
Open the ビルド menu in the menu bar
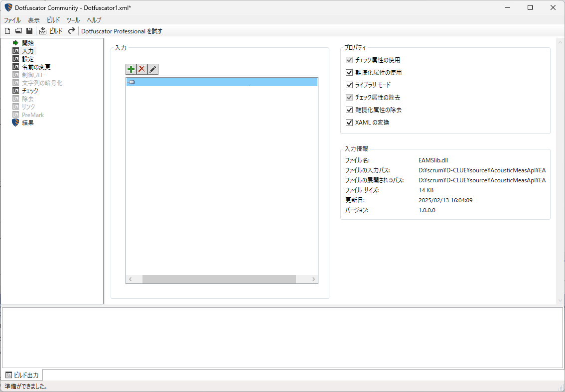point(53,20)
